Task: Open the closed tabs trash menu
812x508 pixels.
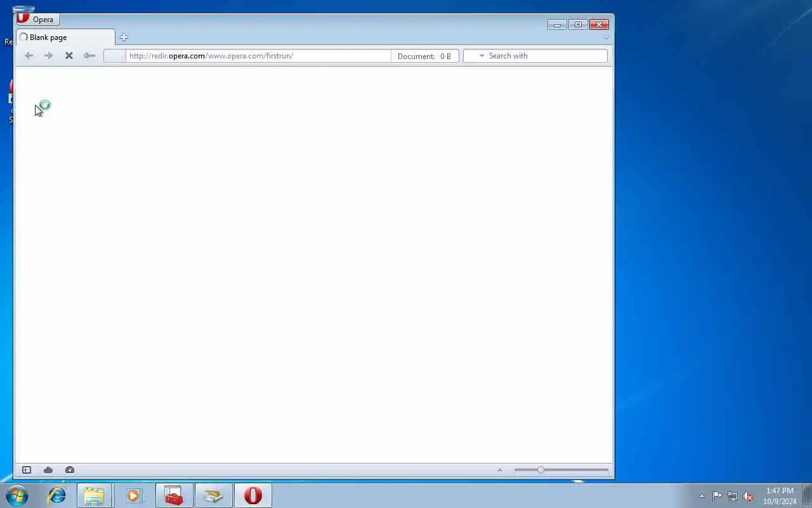Action: [x=606, y=37]
